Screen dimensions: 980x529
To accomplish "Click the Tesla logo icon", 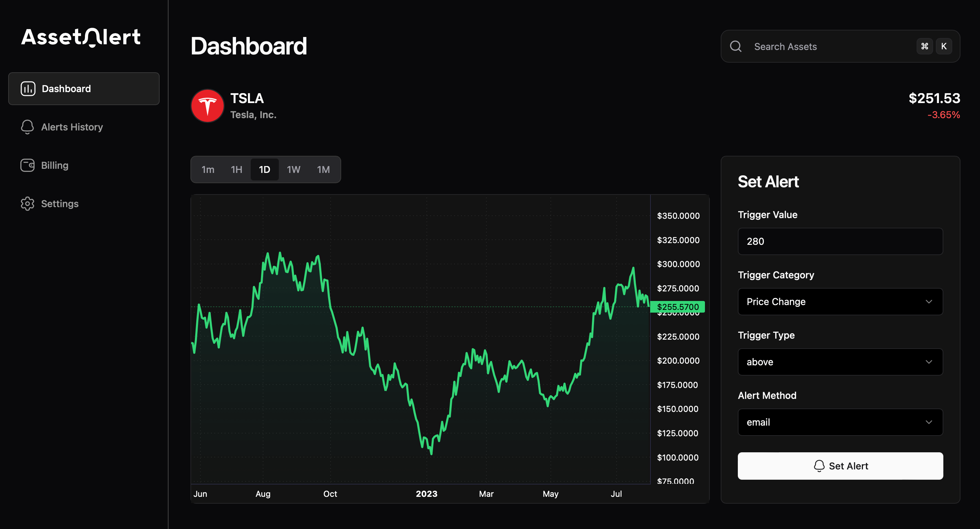I will coord(207,106).
